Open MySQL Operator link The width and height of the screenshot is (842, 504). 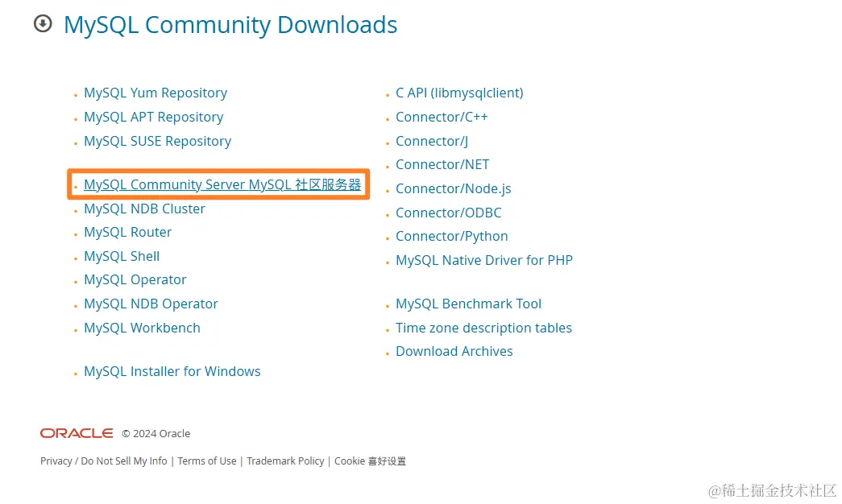(x=135, y=279)
